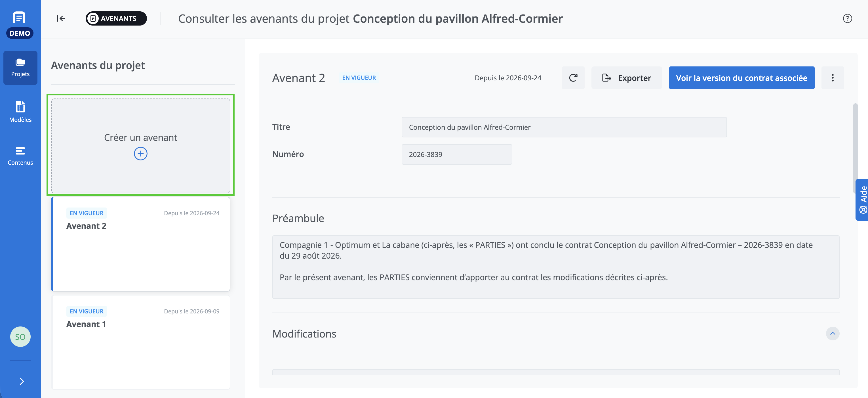Go to Projets in sidebar
This screenshot has width=868, height=398.
20,68
